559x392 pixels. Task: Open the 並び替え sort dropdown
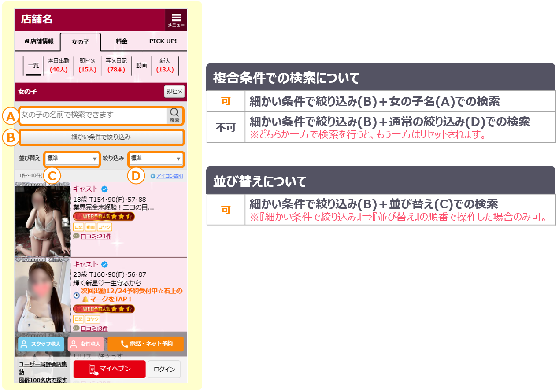(72, 159)
